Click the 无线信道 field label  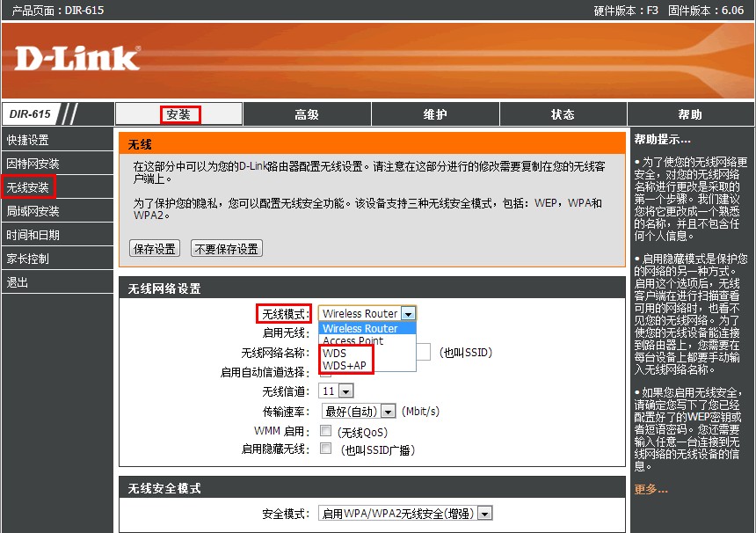coord(286,391)
